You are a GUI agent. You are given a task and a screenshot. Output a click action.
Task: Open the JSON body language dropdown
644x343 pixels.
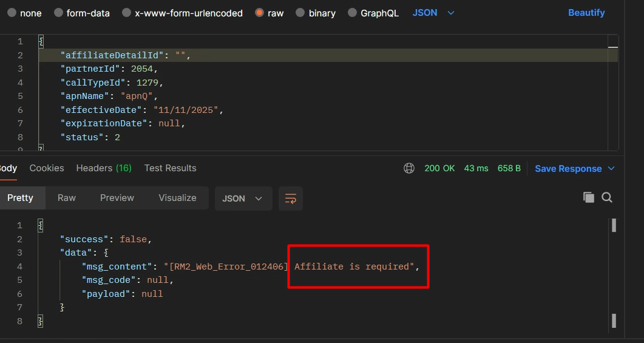tap(433, 13)
